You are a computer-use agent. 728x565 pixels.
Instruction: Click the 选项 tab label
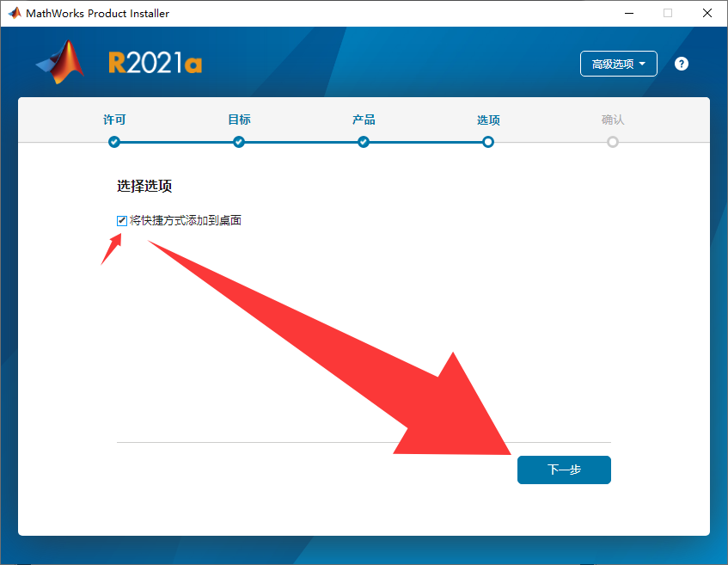pos(487,120)
